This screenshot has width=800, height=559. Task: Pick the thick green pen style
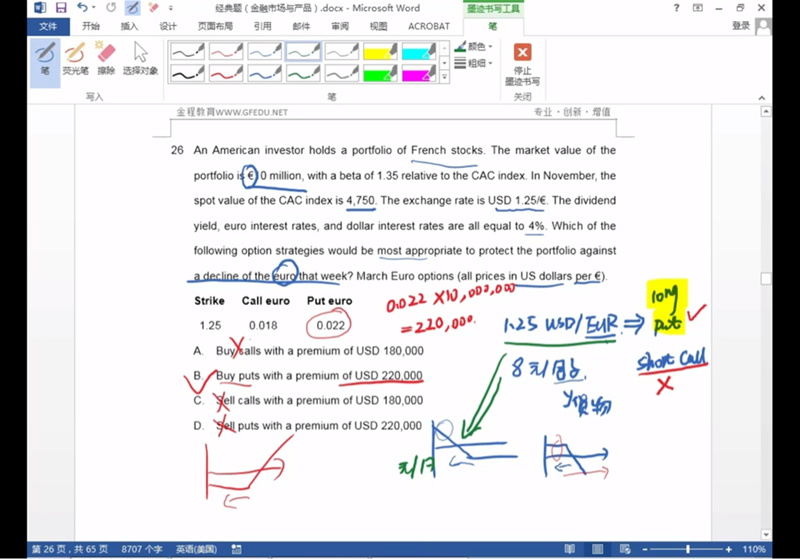tap(304, 73)
